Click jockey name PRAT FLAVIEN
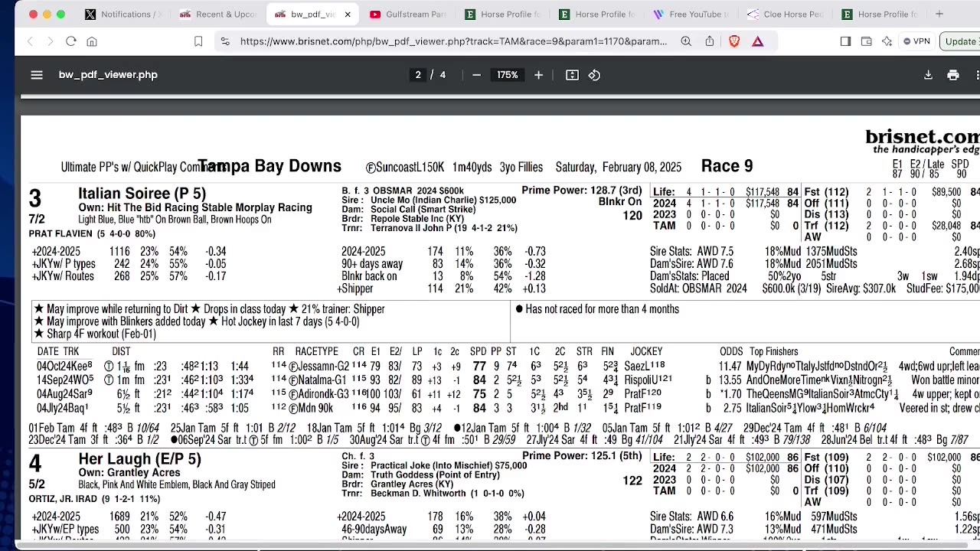 tap(60, 233)
